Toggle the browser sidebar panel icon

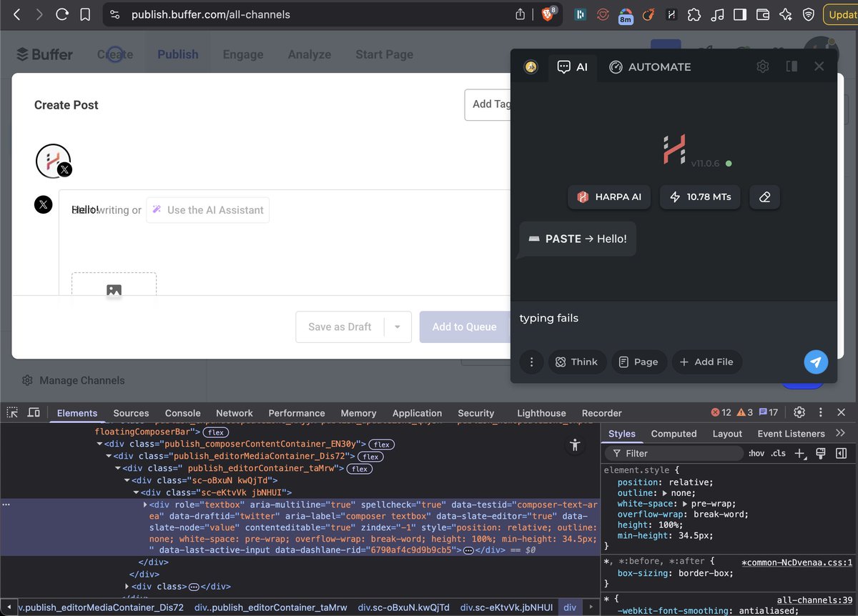740,14
